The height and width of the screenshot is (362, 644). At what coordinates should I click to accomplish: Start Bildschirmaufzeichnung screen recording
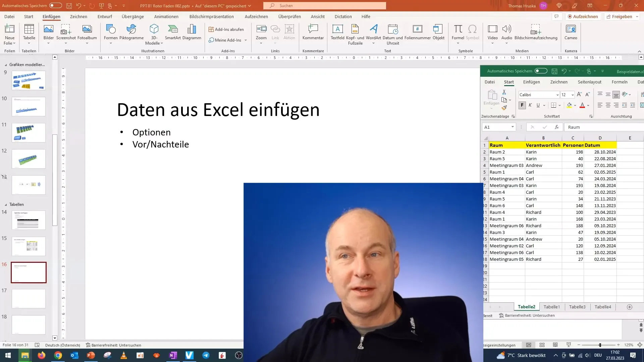[536, 32]
